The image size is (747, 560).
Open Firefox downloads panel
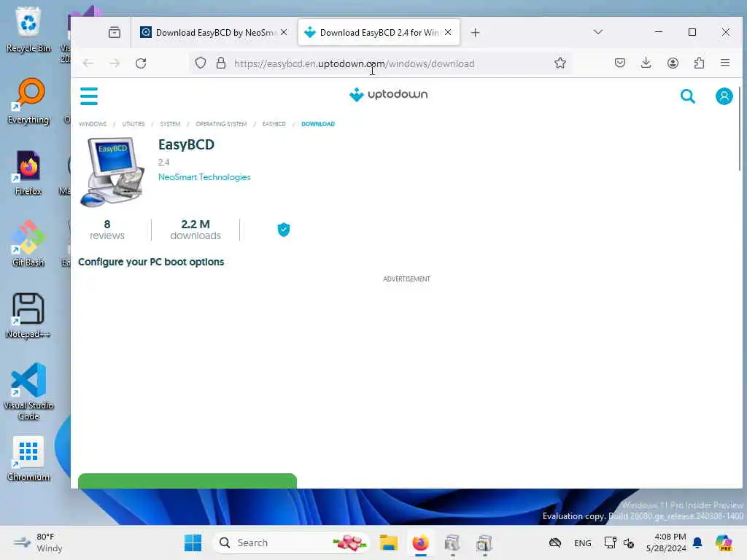point(646,63)
